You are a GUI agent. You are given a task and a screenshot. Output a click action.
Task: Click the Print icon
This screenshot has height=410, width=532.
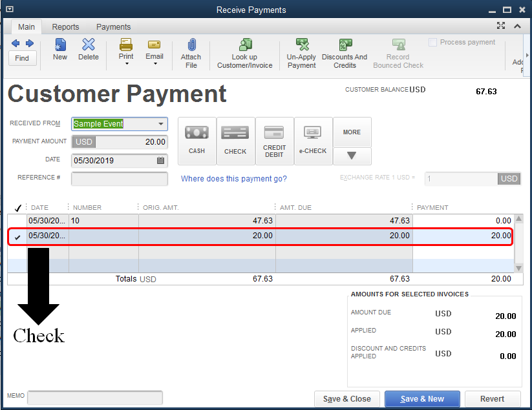pos(126,45)
